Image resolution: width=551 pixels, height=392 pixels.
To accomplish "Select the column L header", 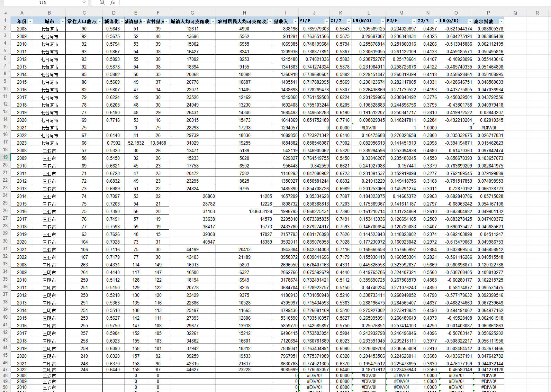I will click(x=369, y=13).
